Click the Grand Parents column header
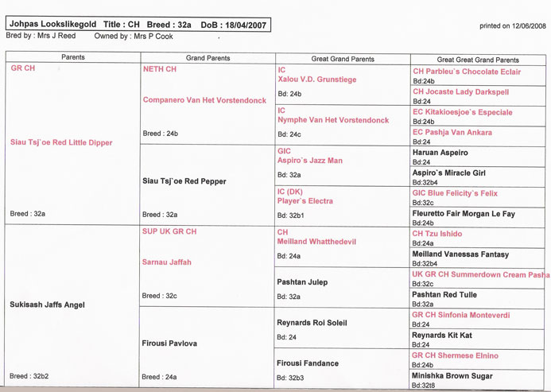The image size is (551, 392). pos(208,59)
